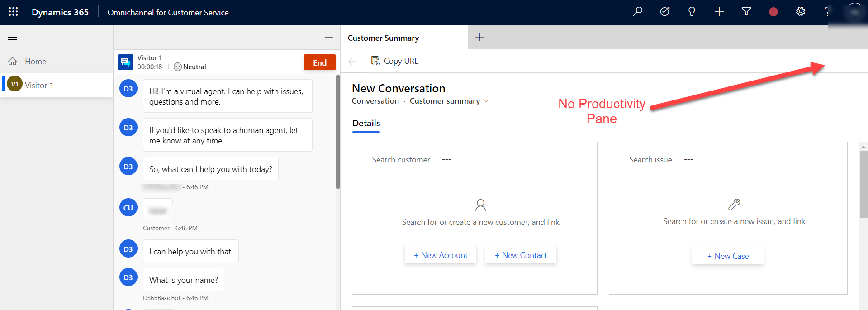Viewport: 868px width, 310px height.
Task: Click 'Customer - 6:46 PM' timestamp
Action: (x=170, y=228)
